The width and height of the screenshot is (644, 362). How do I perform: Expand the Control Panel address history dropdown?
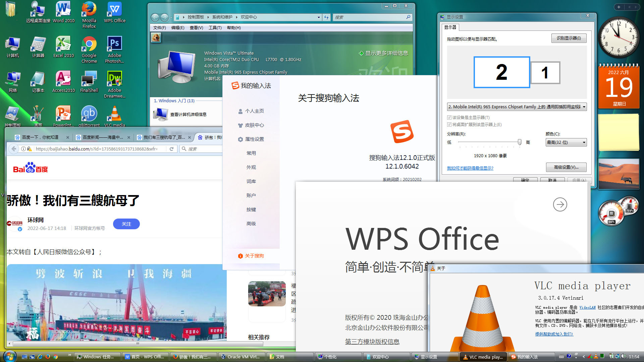[x=319, y=17]
